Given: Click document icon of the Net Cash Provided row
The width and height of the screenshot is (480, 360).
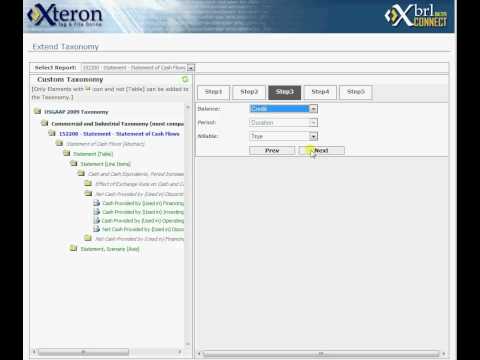Looking at the screenshot, I should (x=96, y=229).
